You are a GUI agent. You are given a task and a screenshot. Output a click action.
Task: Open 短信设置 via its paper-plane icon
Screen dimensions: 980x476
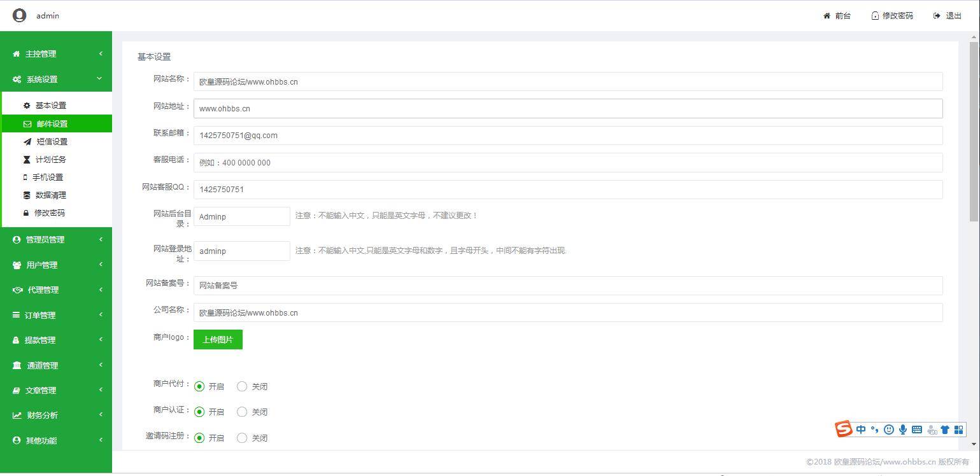[25, 141]
